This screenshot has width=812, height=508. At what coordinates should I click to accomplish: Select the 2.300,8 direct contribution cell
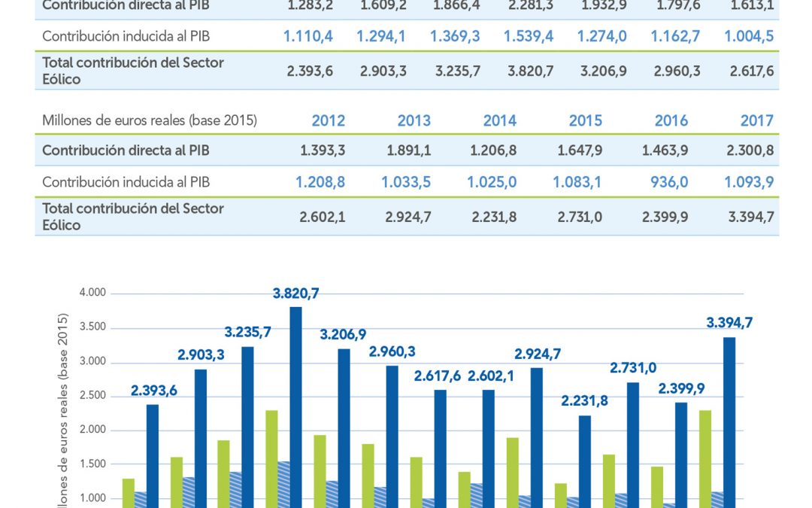pos(750,151)
